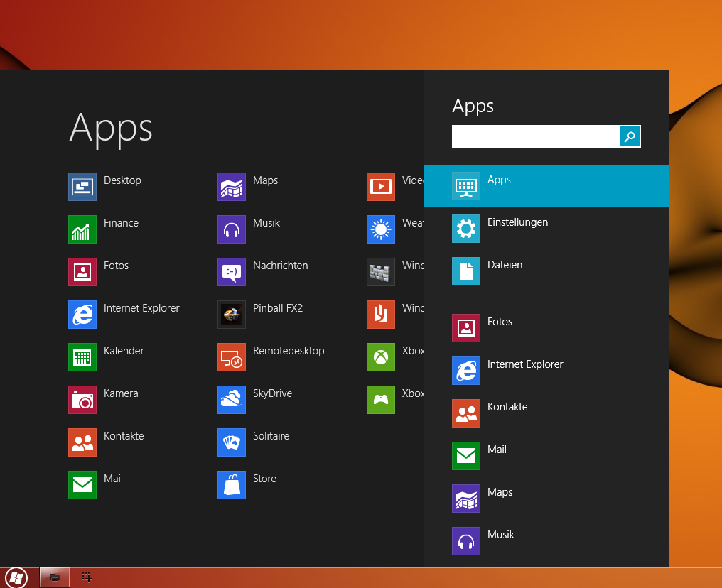Viewport: 722px width, 588px height.
Task: Select the Dateien search category
Action: [546, 271]
